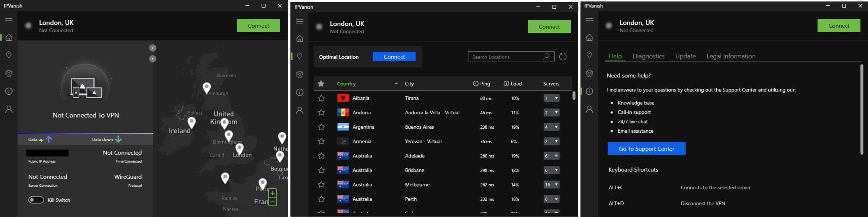The height and width of the screenshot is (217, 868).
Task: Open hamburger menu in left window
Action: pos(9,21)
